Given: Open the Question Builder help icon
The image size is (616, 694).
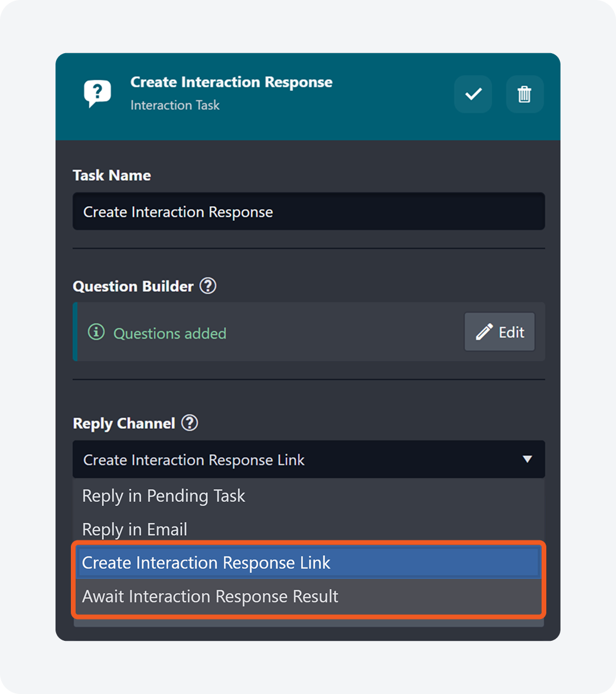Looking at the screenshot, I should point(208,286).
